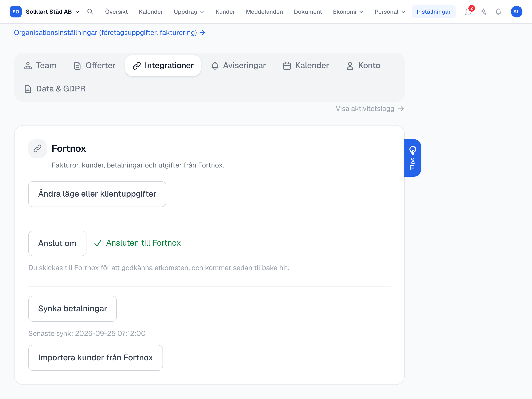Click the Fortnox link icon tile
Image resolution: width=532 pixels, height=399 pixels.
(x=38, y=149)
